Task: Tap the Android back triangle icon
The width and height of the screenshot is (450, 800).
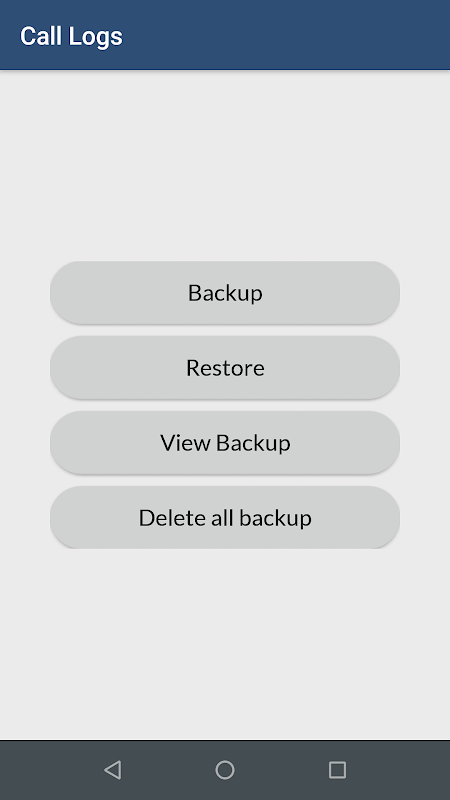Action: [113, 769]
